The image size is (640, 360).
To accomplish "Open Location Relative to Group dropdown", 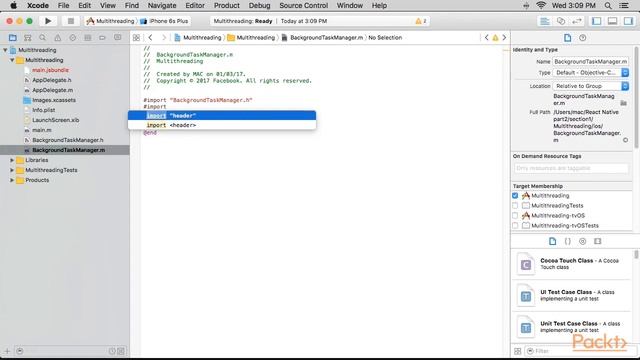I will (591, 86).
